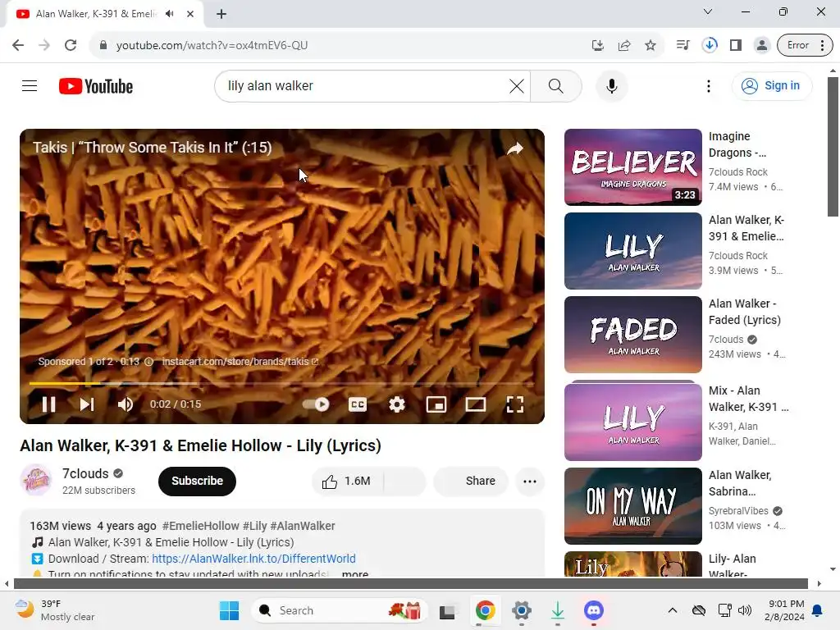Image resolution: width=840 pixels, height=630 pixels.
Task: Toggle the autoplay switch in the player
Action: click(316, 404)
